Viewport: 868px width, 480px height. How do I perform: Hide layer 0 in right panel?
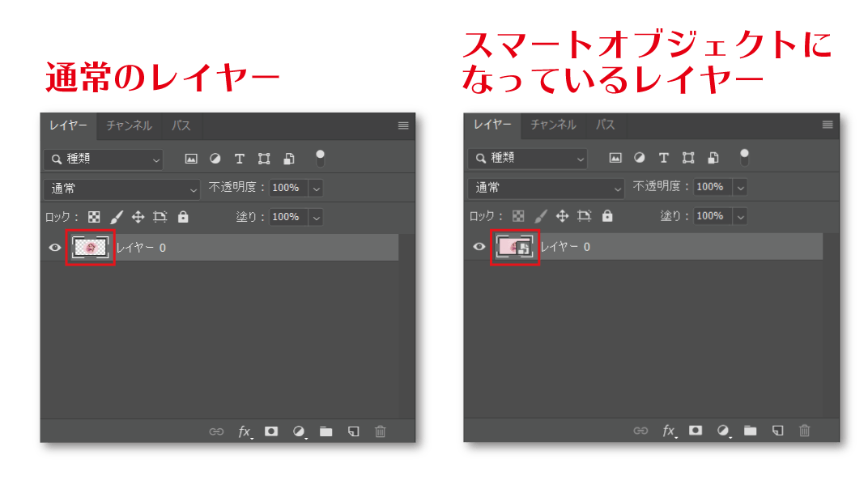[479, 246]
